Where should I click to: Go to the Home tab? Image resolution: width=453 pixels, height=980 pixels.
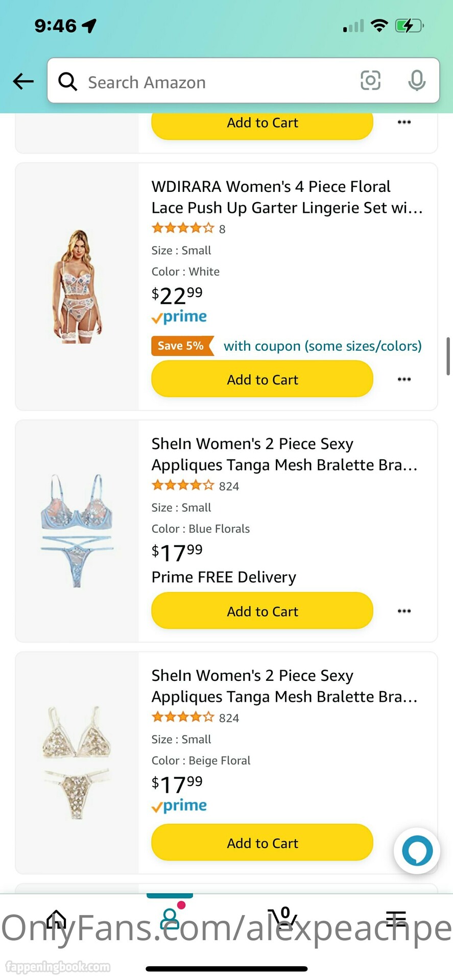pyautogui.click(x=56, y=919)
